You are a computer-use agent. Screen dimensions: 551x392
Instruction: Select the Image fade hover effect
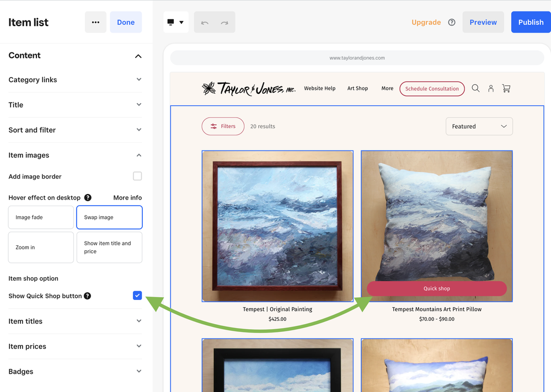click(x=41, y=217)
